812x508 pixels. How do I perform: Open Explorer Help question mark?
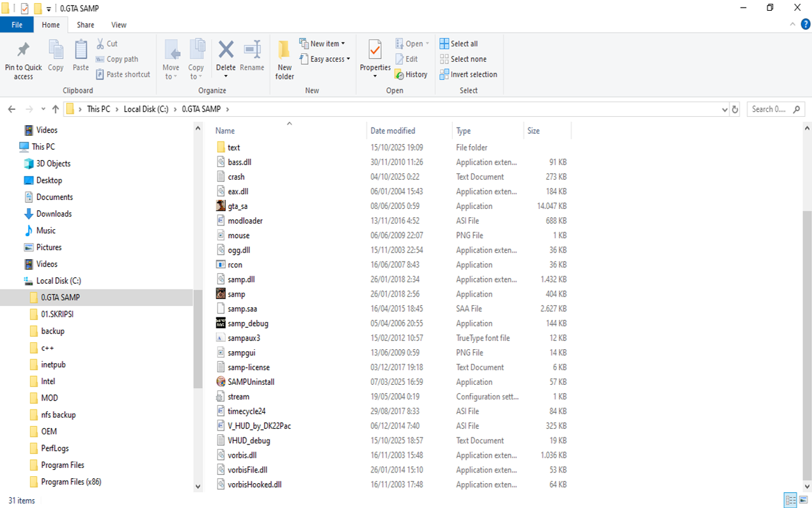click(x=805, y=24)
